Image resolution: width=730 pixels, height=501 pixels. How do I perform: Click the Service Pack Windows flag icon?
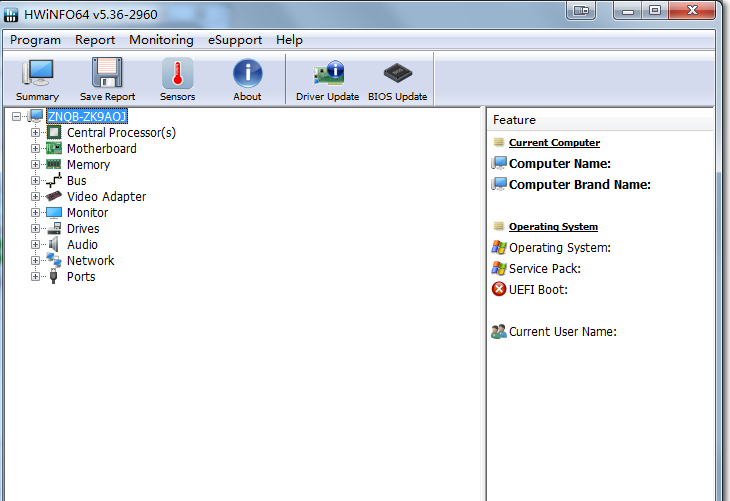click(x=499, y=268)
